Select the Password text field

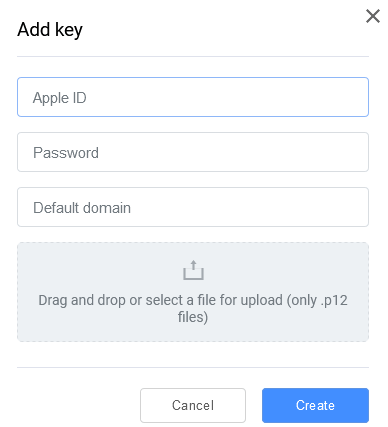[x=193, y=152]
